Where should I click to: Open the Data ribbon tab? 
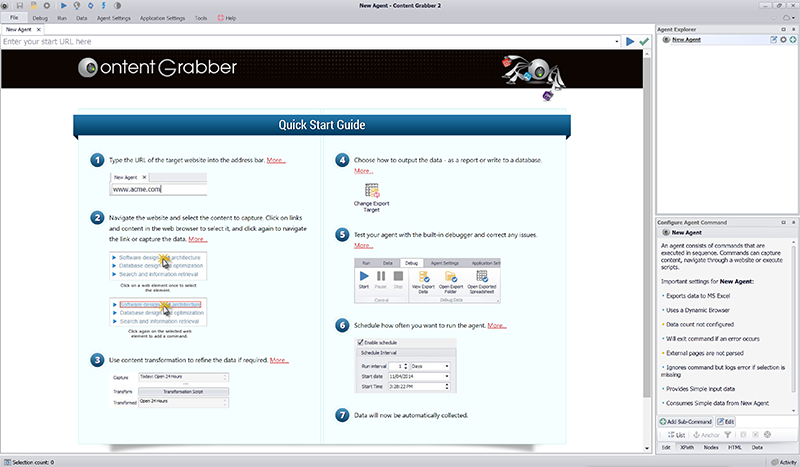(x=82, y=18)
